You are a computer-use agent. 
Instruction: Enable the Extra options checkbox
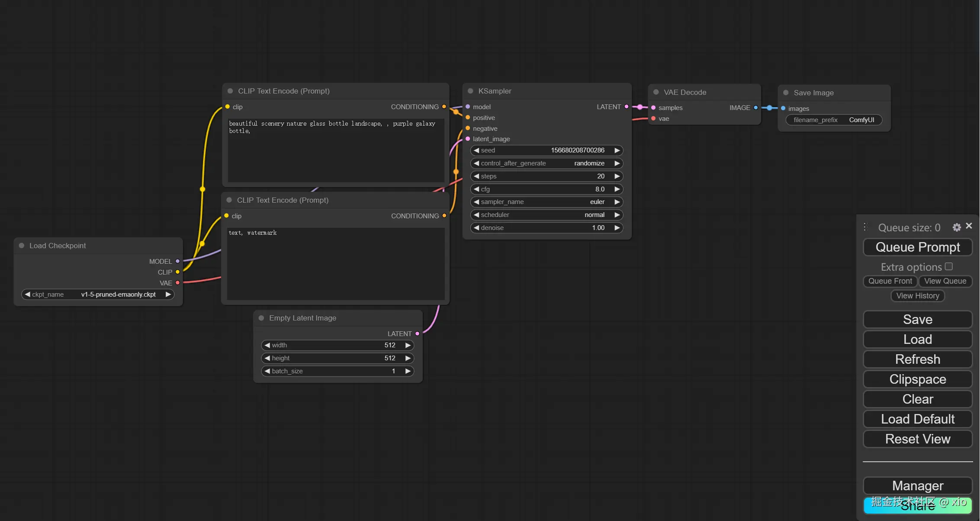[949, 266]
